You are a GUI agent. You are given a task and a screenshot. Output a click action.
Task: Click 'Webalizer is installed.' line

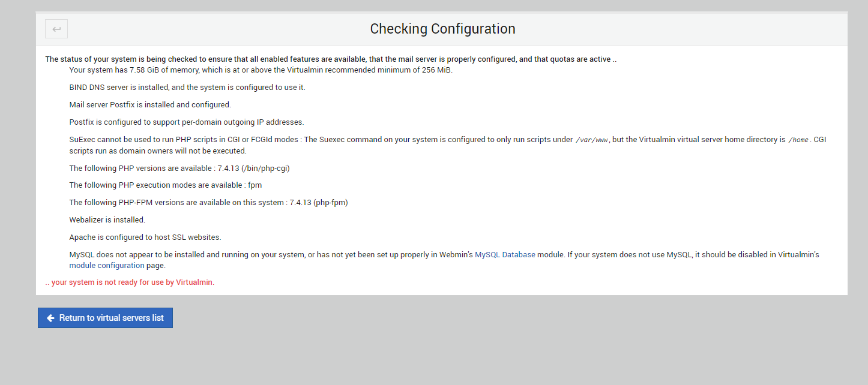(107, 220)
